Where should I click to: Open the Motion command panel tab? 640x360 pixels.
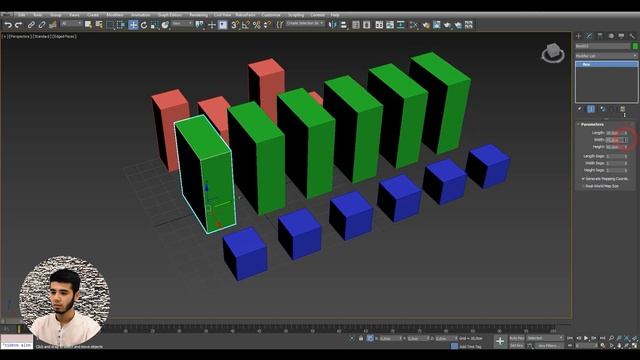click(611, 36)
